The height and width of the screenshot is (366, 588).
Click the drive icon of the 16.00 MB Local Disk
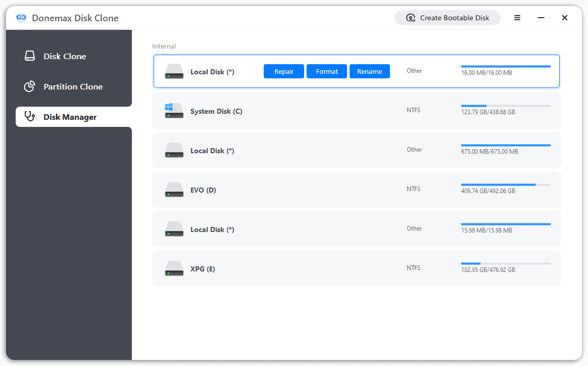[174, 71]
